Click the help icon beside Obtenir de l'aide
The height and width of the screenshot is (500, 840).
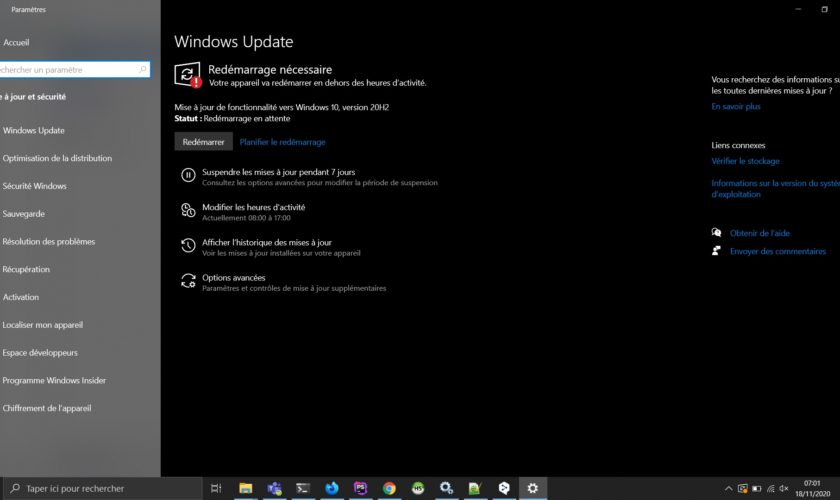[x=717, y=233]
